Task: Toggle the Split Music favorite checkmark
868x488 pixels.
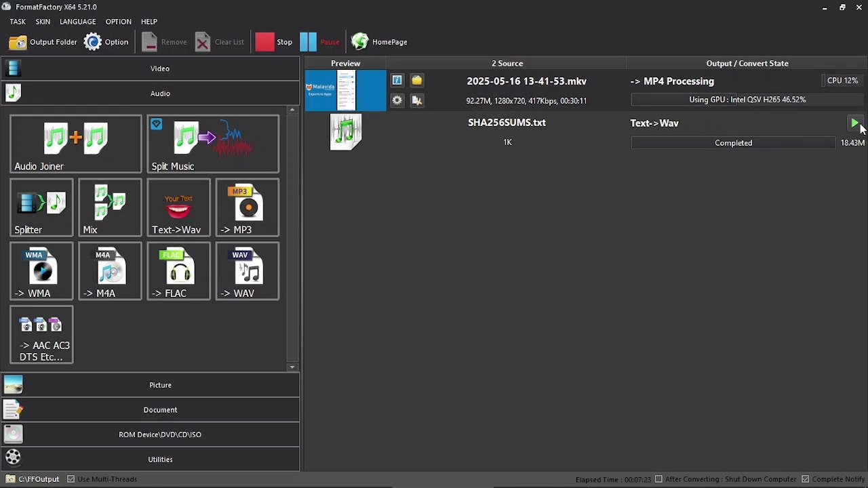Action: click(x=157, y=124)
